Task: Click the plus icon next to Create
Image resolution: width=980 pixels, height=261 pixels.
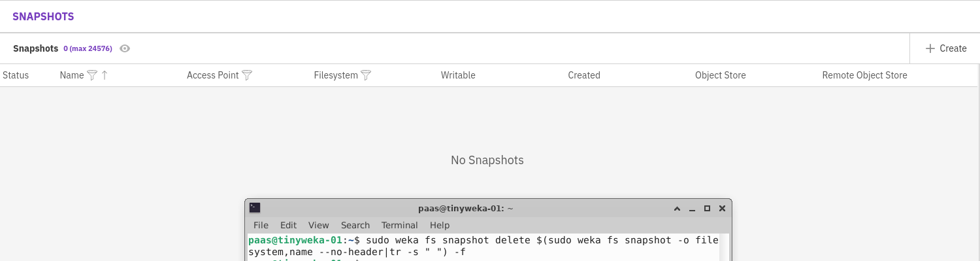Action: 930,48
